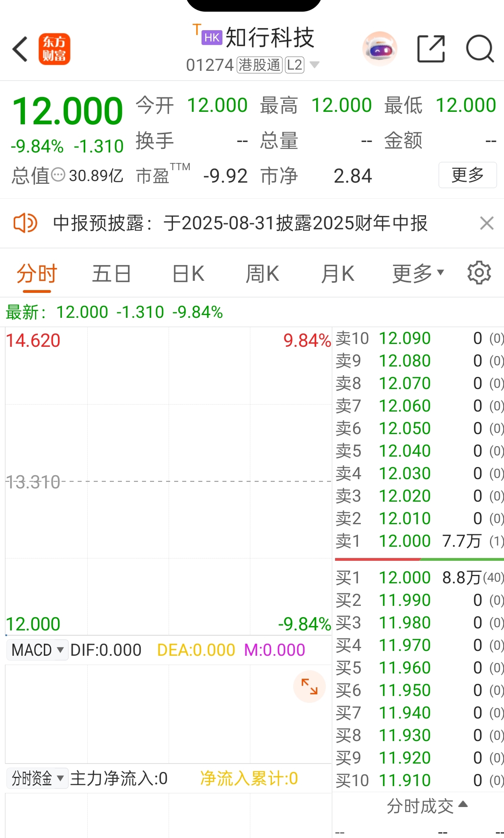
Task: Tap the 更多 quote details button
Action: [x=467, y=175]
